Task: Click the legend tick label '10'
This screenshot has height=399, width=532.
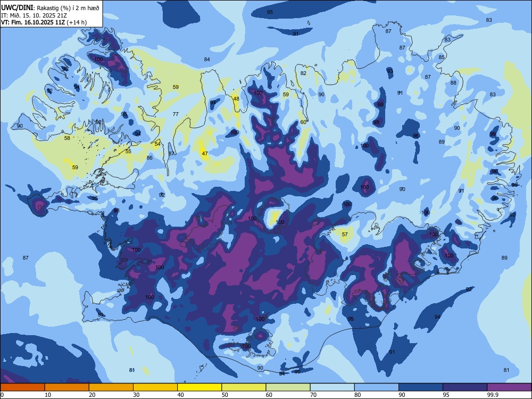Action: click(48, 395)
